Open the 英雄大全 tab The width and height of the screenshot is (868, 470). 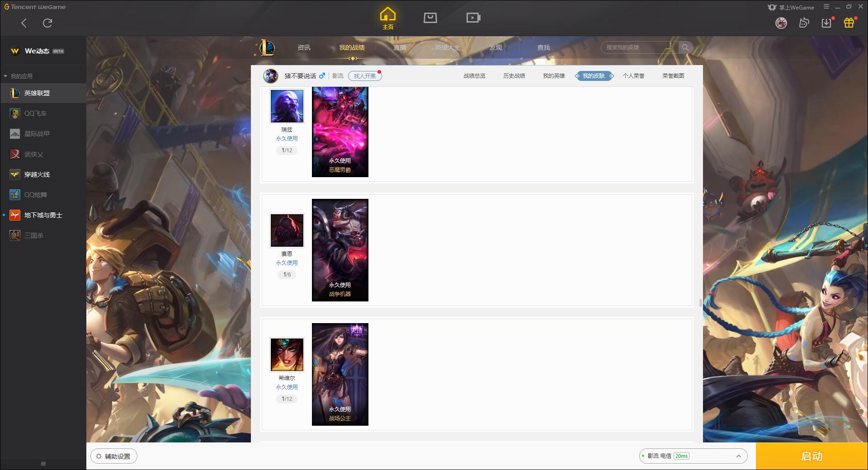448,47
